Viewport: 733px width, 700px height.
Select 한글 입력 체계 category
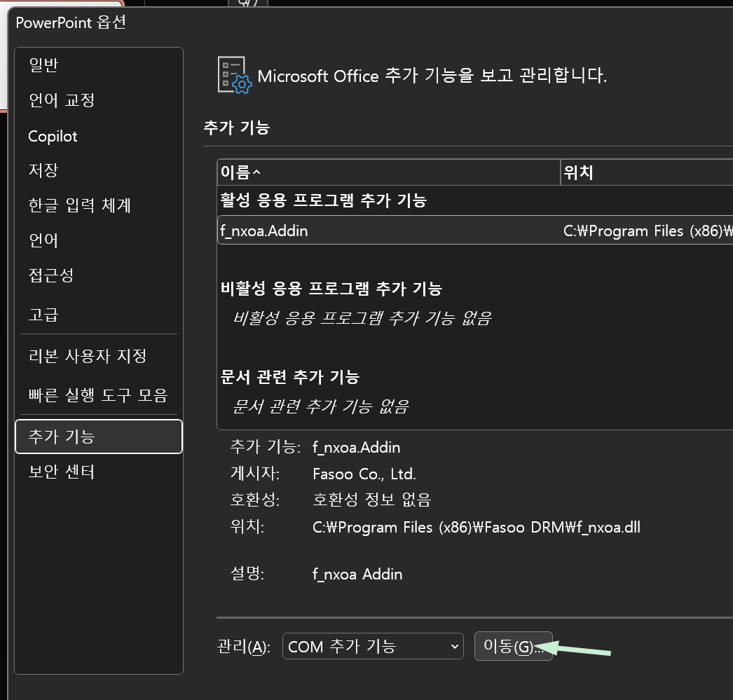coord(79,205)
